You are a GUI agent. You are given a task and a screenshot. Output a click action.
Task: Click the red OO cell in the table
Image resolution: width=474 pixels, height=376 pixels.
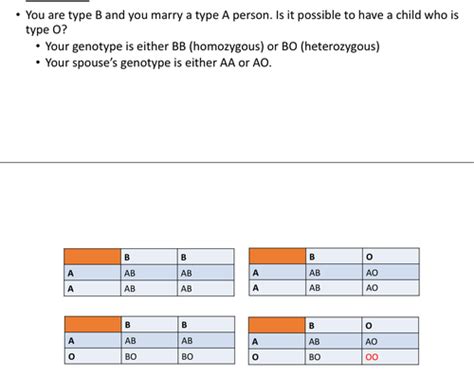390,357
